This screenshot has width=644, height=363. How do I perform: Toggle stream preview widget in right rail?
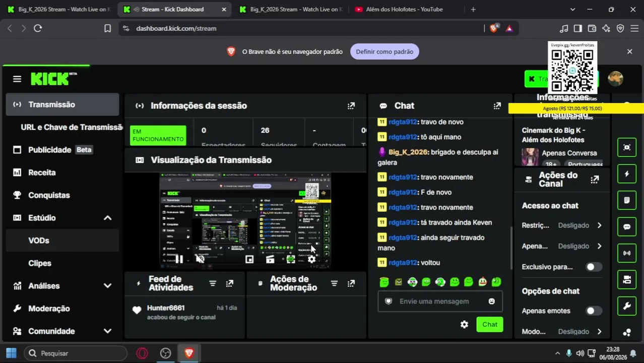coord(627,147)
